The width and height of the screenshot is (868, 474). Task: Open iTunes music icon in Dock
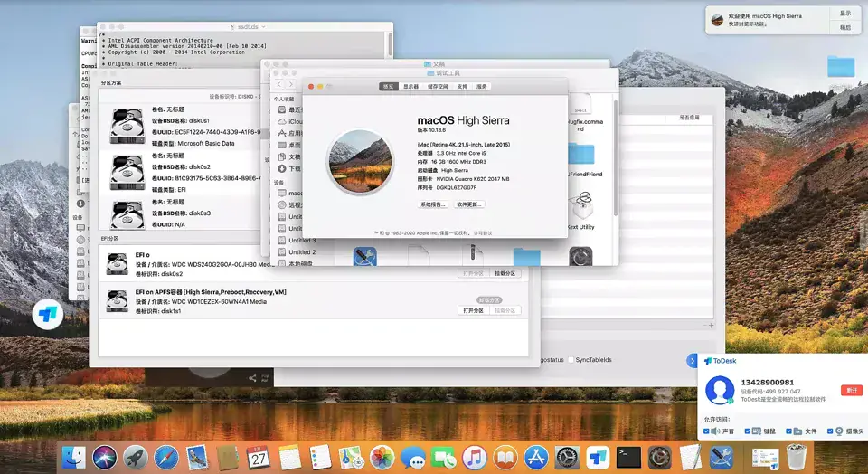(x=475, y=458)
